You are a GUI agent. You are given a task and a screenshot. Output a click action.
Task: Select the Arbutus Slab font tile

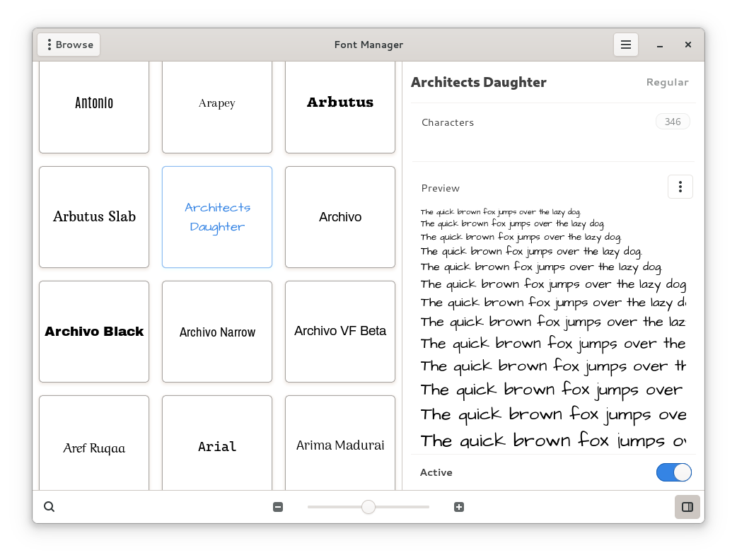point(94,217)
